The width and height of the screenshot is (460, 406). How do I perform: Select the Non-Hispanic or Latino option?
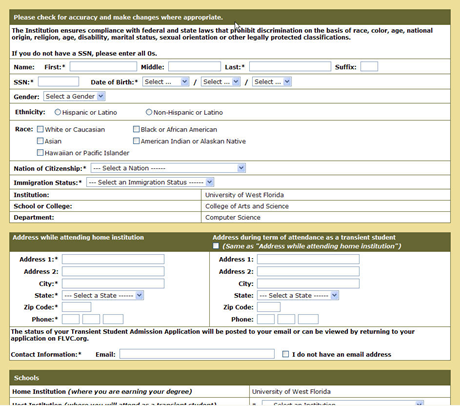(149, 112)
